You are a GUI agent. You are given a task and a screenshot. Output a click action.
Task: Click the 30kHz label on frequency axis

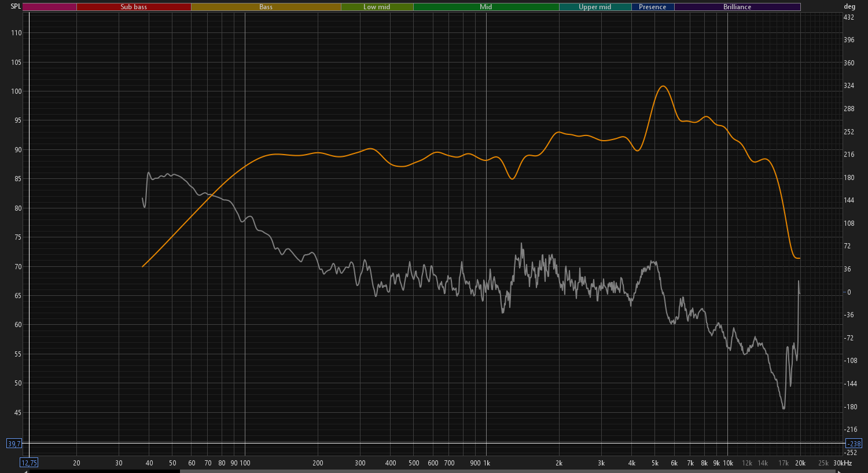pos(843,463)
